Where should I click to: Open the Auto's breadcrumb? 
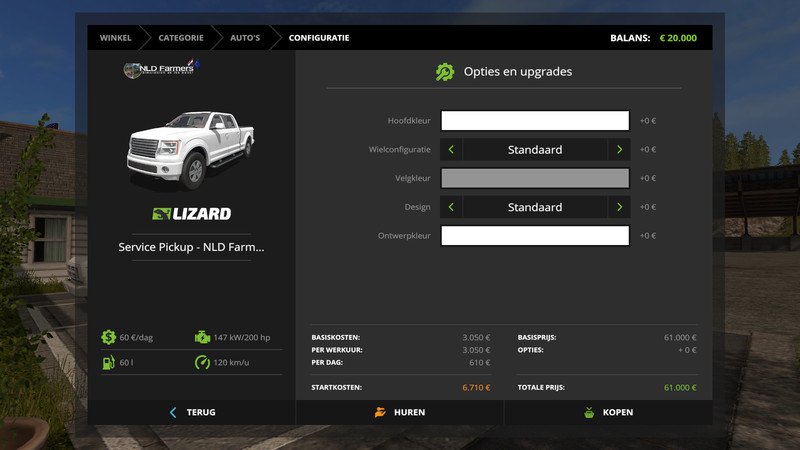click(x=245, y=38)
